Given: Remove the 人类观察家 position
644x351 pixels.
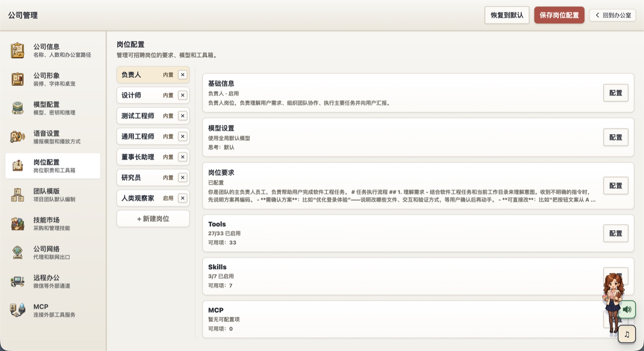Looking at the screenshot, I should tap(182, 198).
